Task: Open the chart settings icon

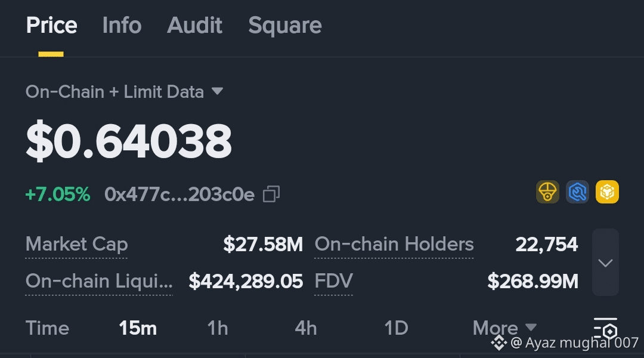Action: tap(605, 329)
